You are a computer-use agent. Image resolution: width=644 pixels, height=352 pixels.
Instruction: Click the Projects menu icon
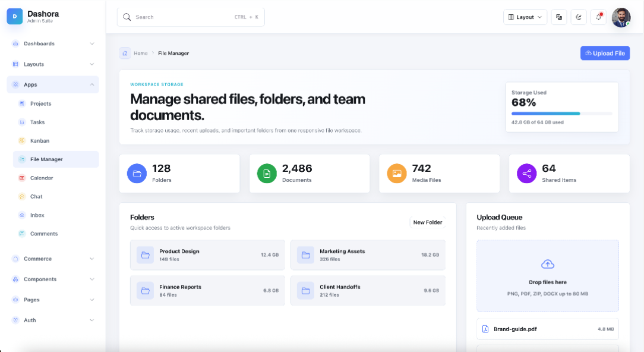click(22, 103)
